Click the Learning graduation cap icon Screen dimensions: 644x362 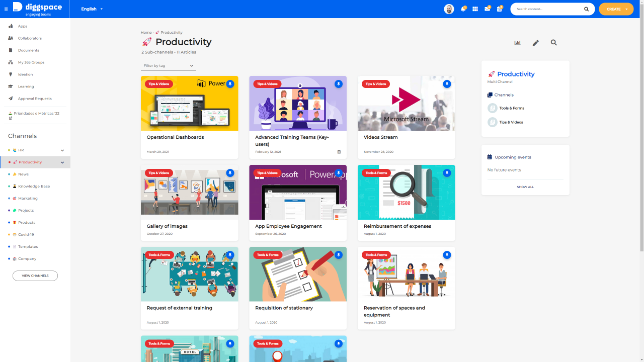coord(11,86)
